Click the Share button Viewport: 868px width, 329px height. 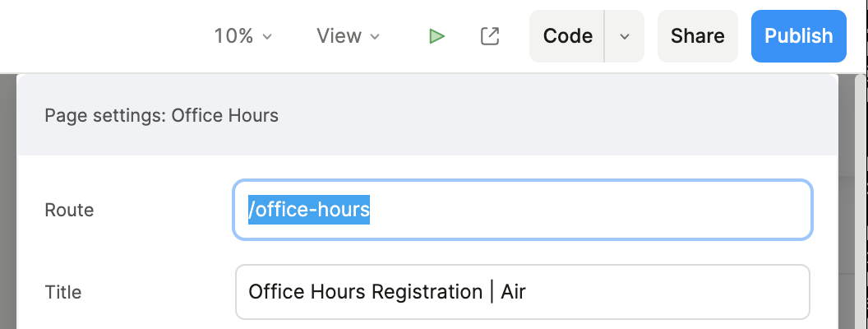[x=697, y=36]
